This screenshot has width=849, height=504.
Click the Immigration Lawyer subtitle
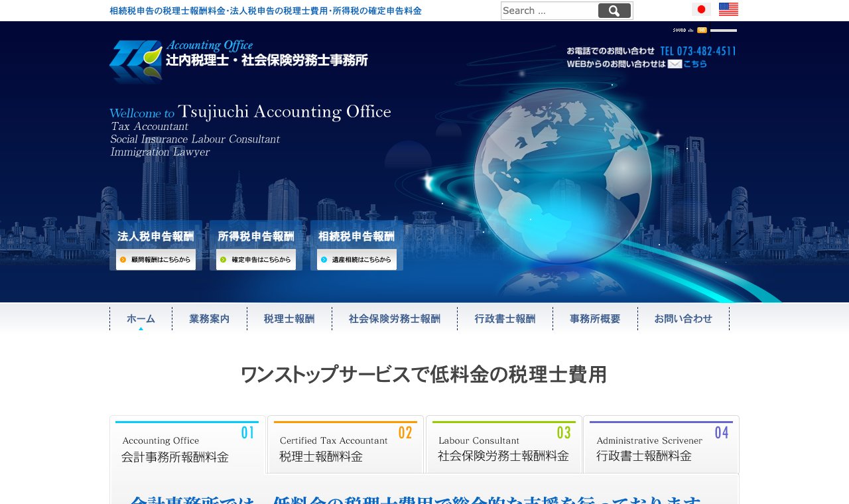(160, 152)
